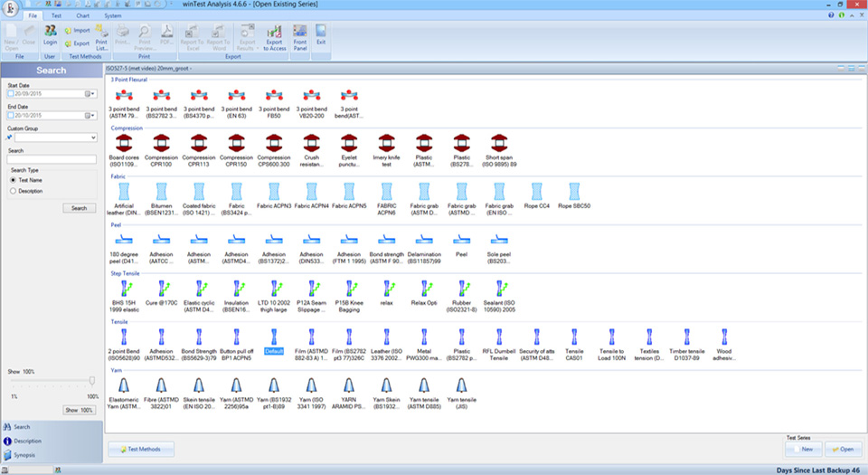Viewport: 868px width, 475px height.
Task: Select the Compression CPR100 method icon
Action: 162,143
